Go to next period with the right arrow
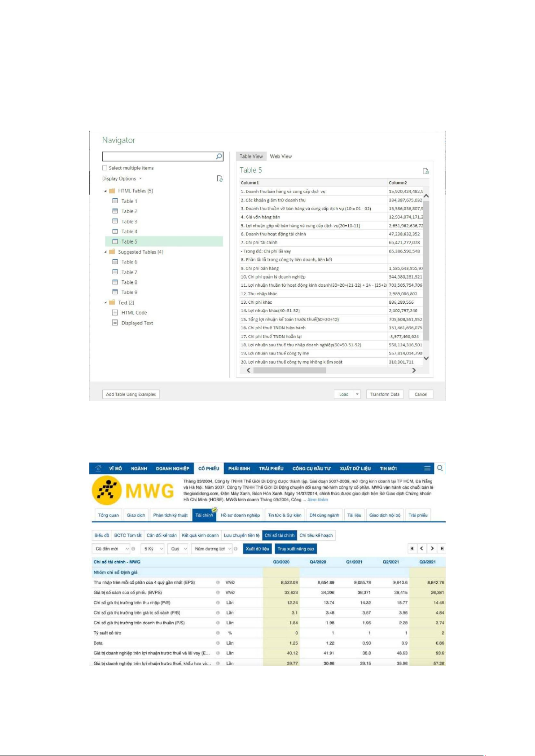Screen dimensions: 535x756 tap(432, 548)
